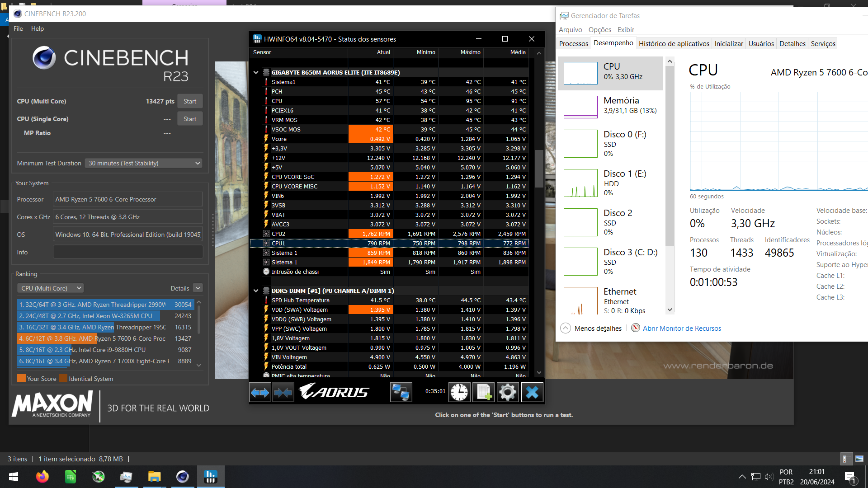This screenshot has height=488, width=868.
Task: Open the notification center icon
Action: click(850, 477)
